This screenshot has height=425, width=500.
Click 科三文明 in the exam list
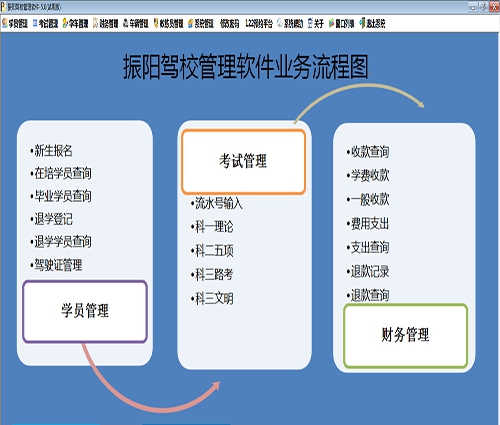(214, 299)
